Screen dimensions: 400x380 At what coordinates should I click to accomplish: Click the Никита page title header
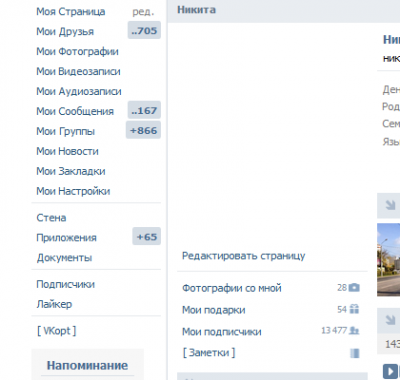(x=196, y=10)
